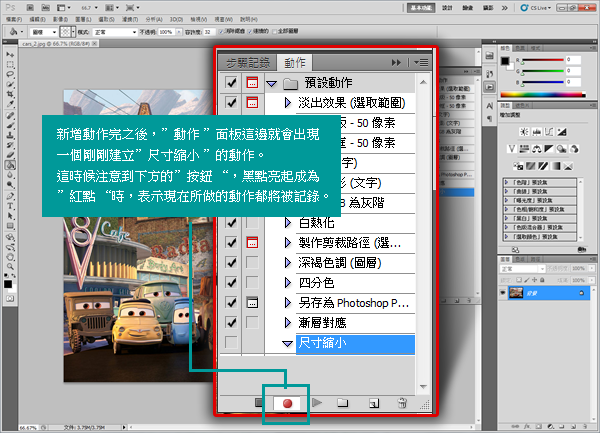Open the 濾鏡(T) menu
This screenshot has height=433, width=600.
coord(130,19)
